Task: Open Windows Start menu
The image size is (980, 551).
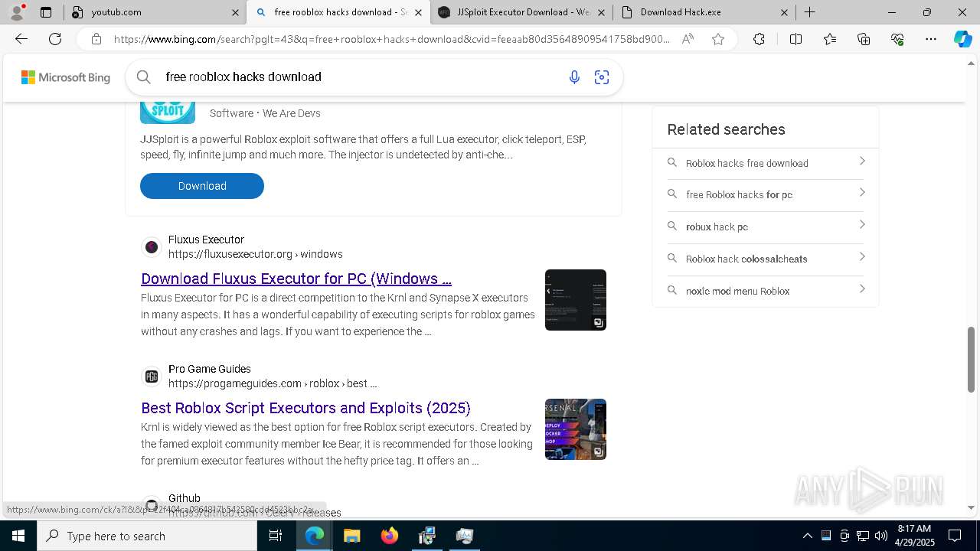Action: [18, 536]
